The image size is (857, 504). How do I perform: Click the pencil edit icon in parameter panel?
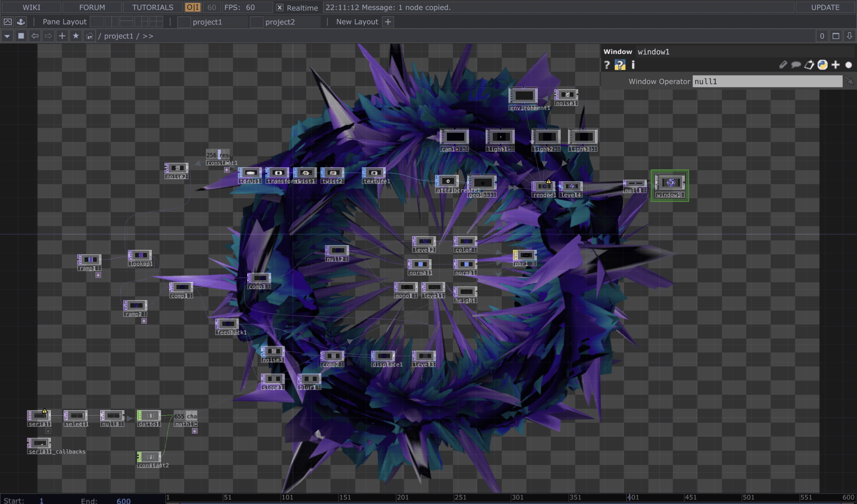coord(783,65)
